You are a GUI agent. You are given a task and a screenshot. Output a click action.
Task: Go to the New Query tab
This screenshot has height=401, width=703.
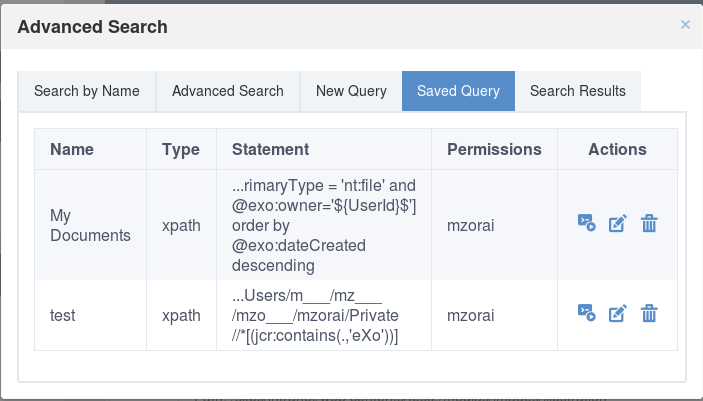pyautogui.click(x=351, y=91)
